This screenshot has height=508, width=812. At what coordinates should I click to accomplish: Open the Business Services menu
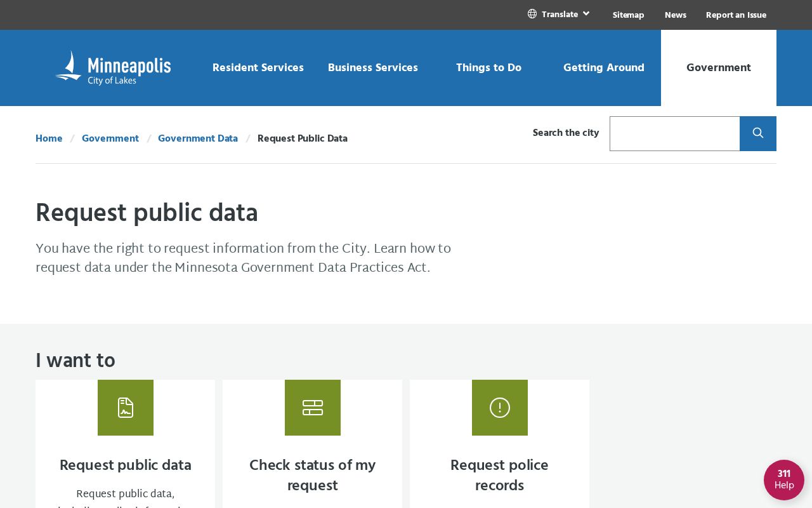373,68
